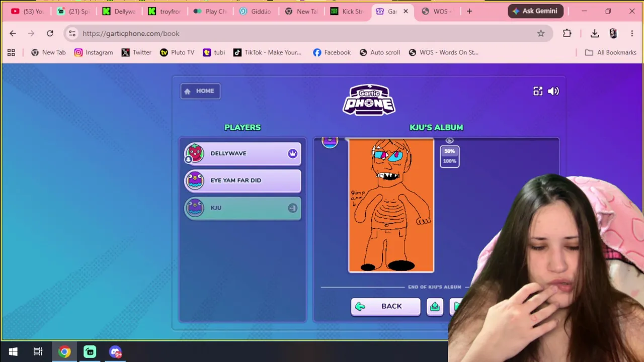Open the orange character drawing
644x362 pixels.
tap(391, 205)
